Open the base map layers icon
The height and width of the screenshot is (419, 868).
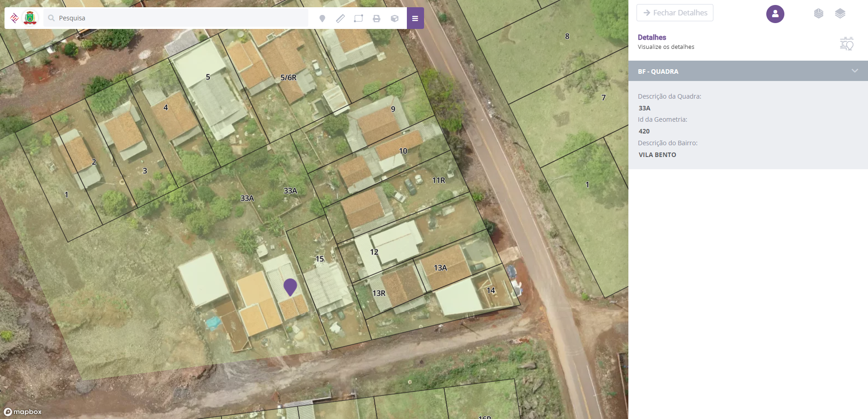[x=819, y=14]
